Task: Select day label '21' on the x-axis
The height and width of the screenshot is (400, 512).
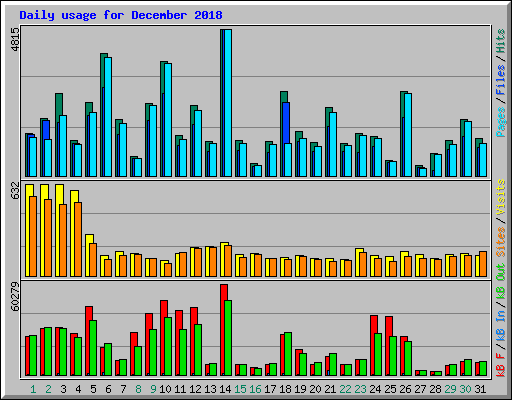Action: click(x=330, y=389)
